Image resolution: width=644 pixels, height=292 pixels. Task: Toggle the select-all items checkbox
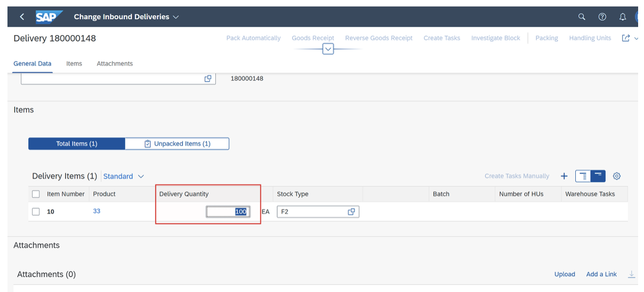pos(36,194)
